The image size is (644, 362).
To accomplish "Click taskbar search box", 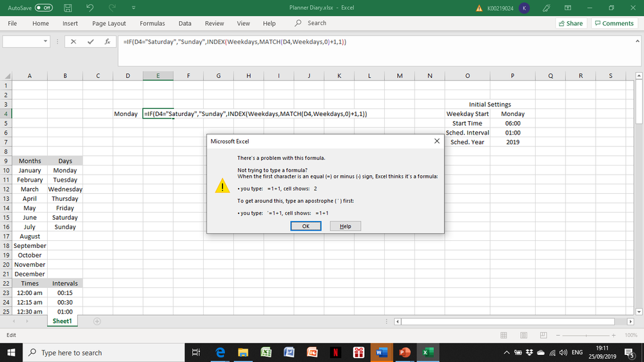I will click(x=104, y=352).
